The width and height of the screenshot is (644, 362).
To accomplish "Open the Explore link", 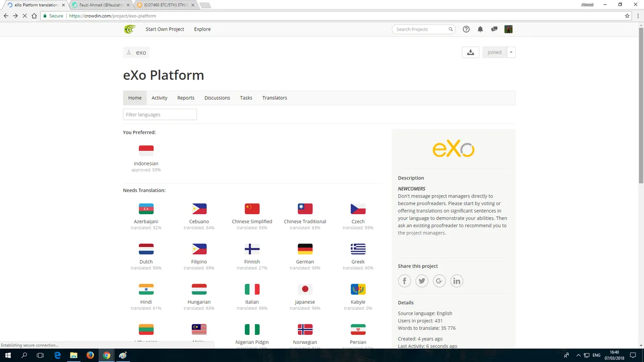I will [x=202, y=29].
